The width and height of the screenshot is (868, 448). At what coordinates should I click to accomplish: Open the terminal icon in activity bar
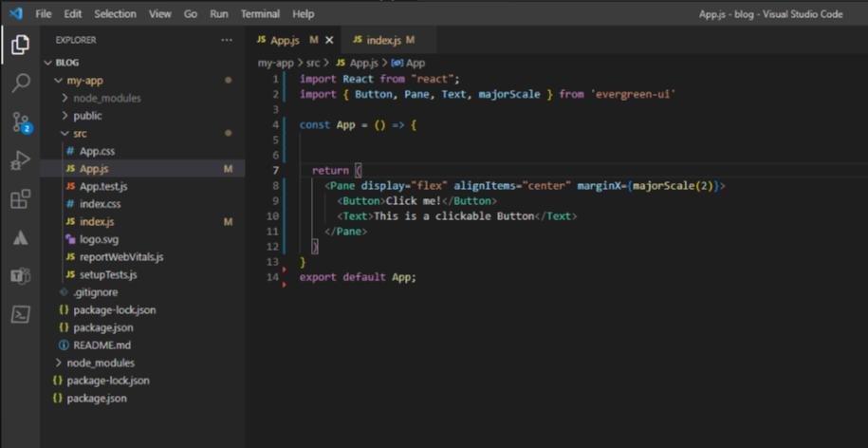tap(20, 314)
